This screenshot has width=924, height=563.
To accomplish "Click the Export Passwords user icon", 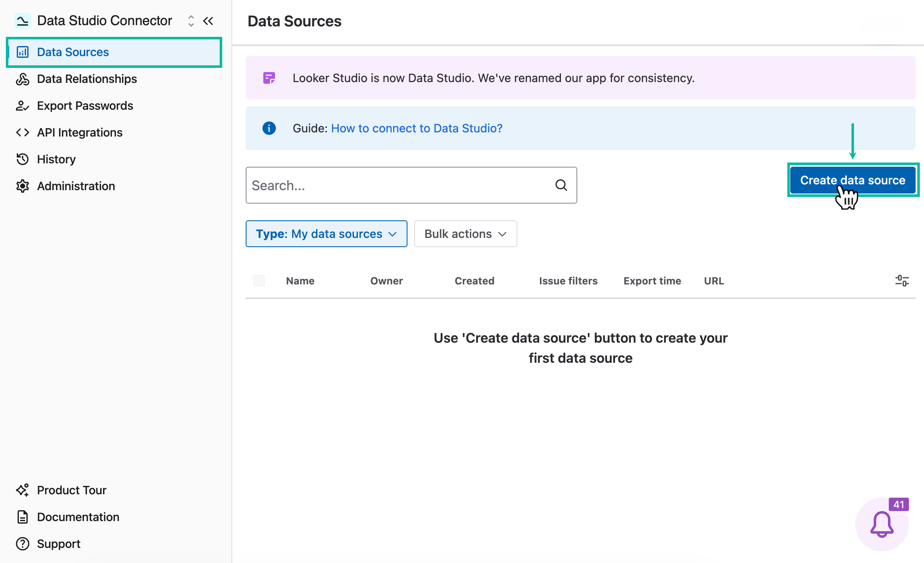I will coord(23,106).
